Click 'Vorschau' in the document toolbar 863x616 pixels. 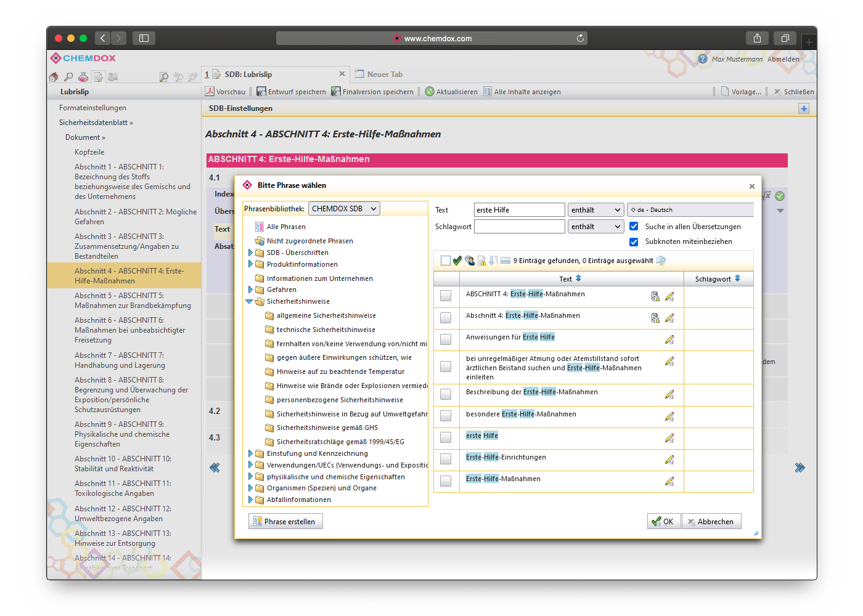click(x=225, y=92)
